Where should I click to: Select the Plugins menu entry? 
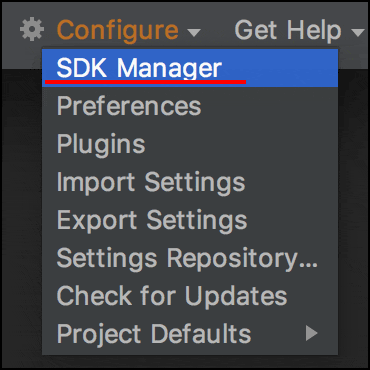190,144
